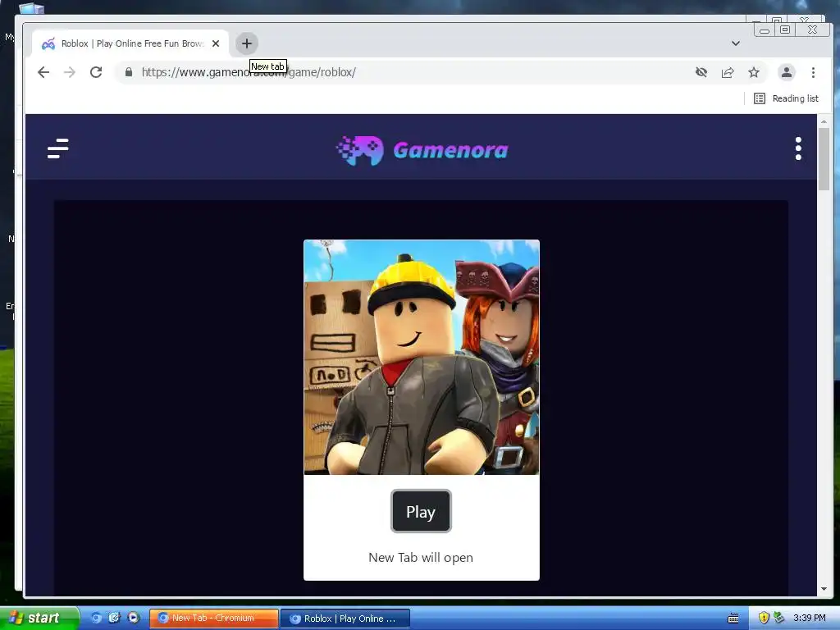The image size is (840, 630).
Task: Open the Windows start menu
Action: pyautogui.click(x=39, y=619)
